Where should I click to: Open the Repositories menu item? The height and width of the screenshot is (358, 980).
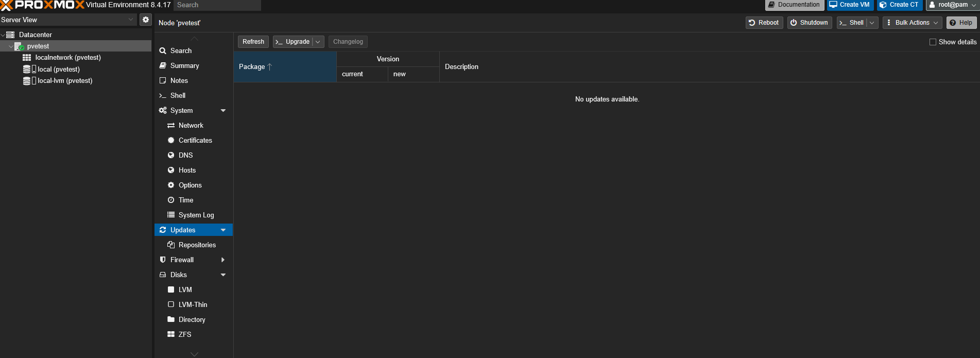(197, 245)
